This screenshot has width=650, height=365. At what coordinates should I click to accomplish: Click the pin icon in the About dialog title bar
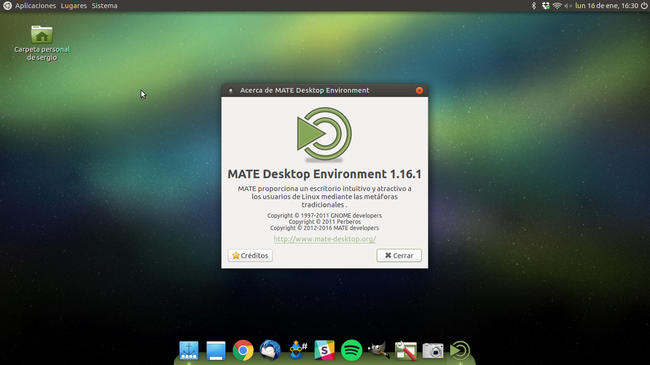click(x=231, y=90)
